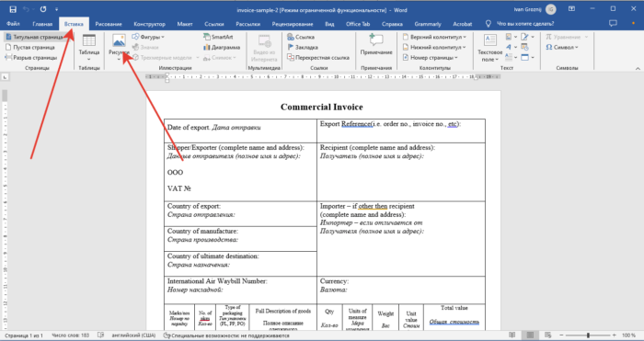Click the Ivan Groznij account avatar

[551, 9]
